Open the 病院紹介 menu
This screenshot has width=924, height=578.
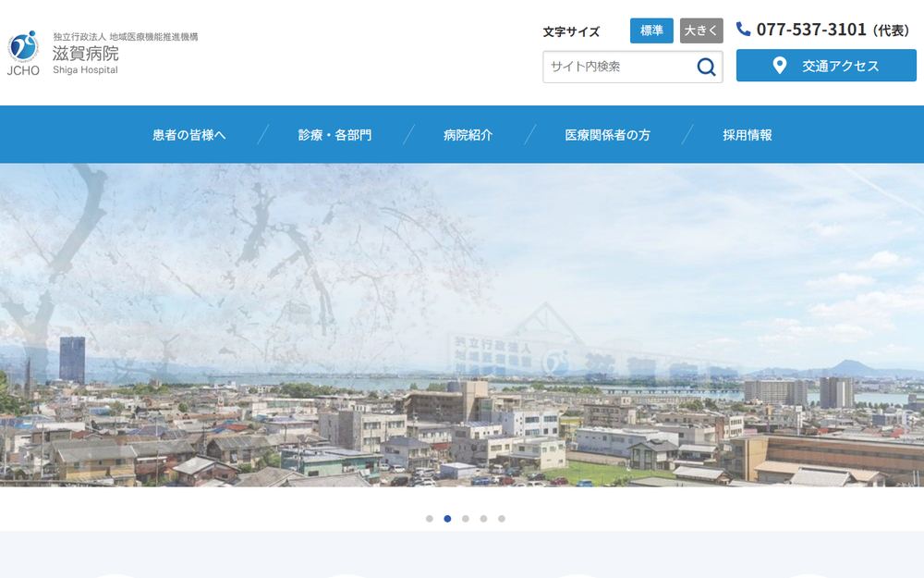[468, 135]
